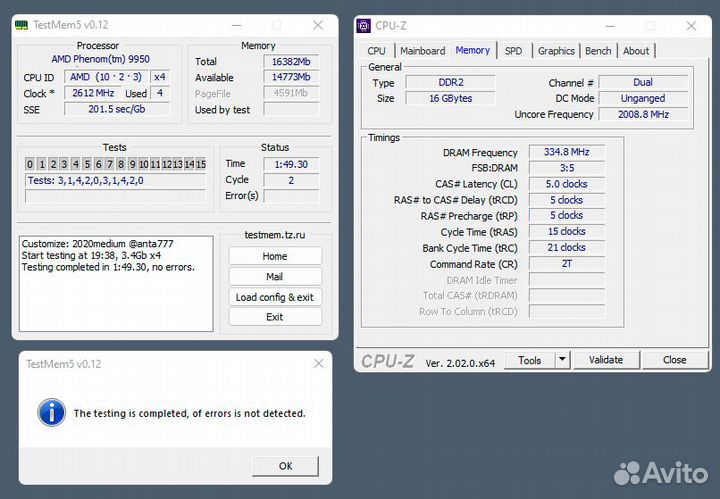This screenshot has height=499, width=720.
Task: Switch to the CPU tab in CPU-Z
Action: click(x=376, y=51)
